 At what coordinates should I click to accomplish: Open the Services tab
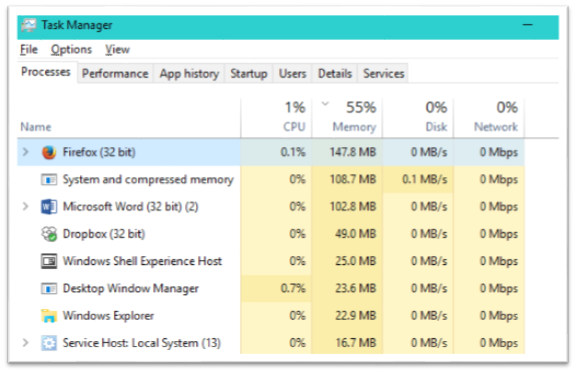[x=384, y=73]
